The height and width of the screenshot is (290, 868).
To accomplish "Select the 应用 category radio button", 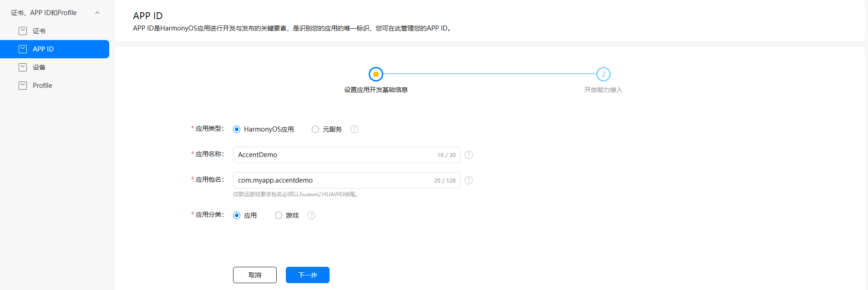I will pos(237,215).
